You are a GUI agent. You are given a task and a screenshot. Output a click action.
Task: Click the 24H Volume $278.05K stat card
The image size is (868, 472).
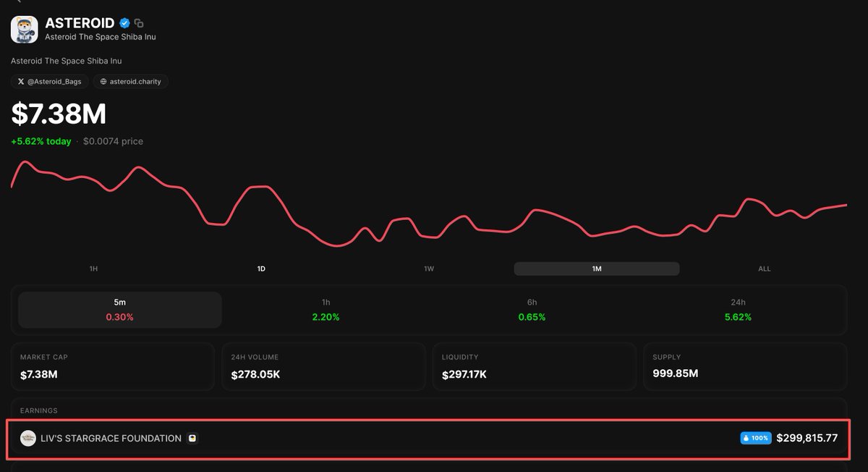pyautogui.click(x=323, y=367)
